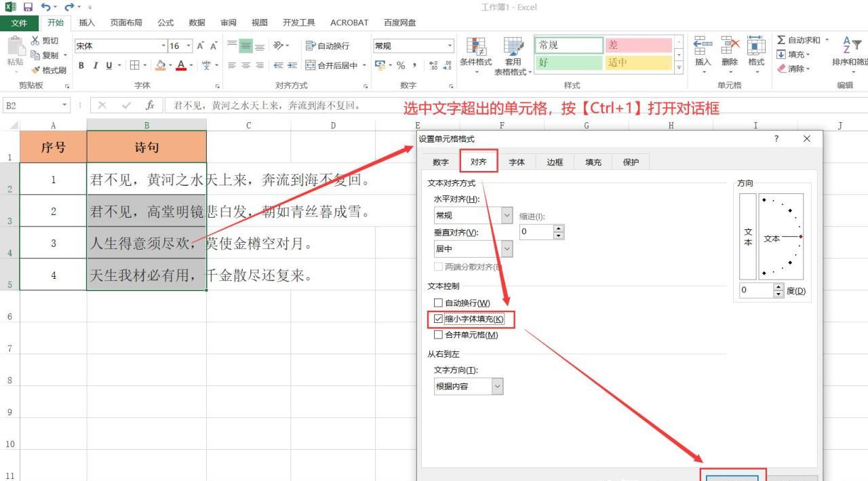This screenshot has height=481, width=868.
Task: Click the Center horizontally icon
Action: tap(245, 65)
